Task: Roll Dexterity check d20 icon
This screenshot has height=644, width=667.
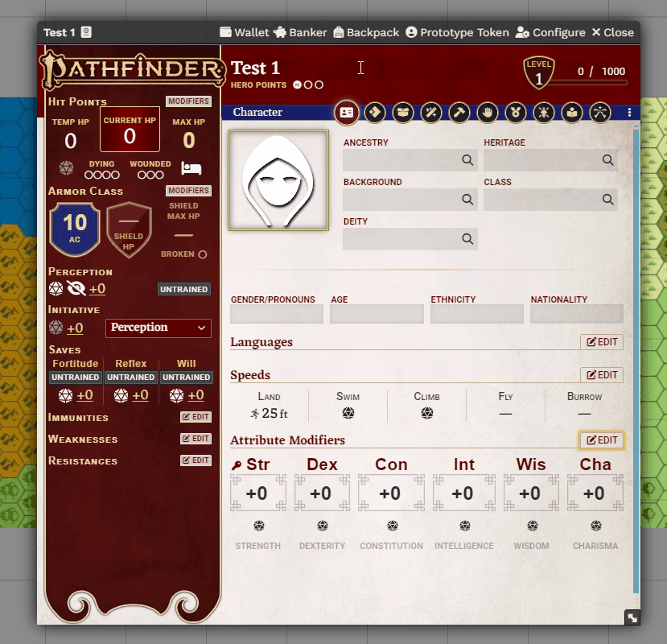Action: click(323, 526)
